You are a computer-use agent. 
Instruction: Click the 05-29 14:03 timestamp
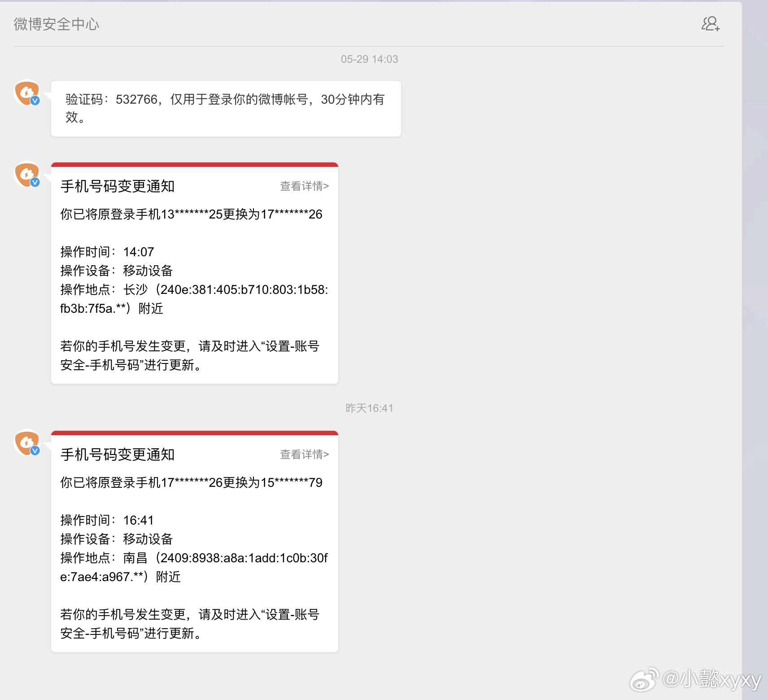(x=369, y=59)
